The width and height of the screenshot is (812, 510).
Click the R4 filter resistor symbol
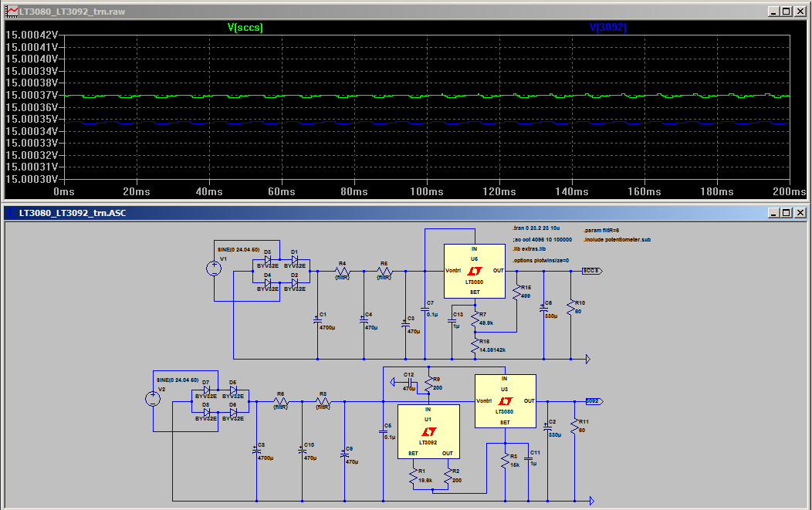(342, 271)
